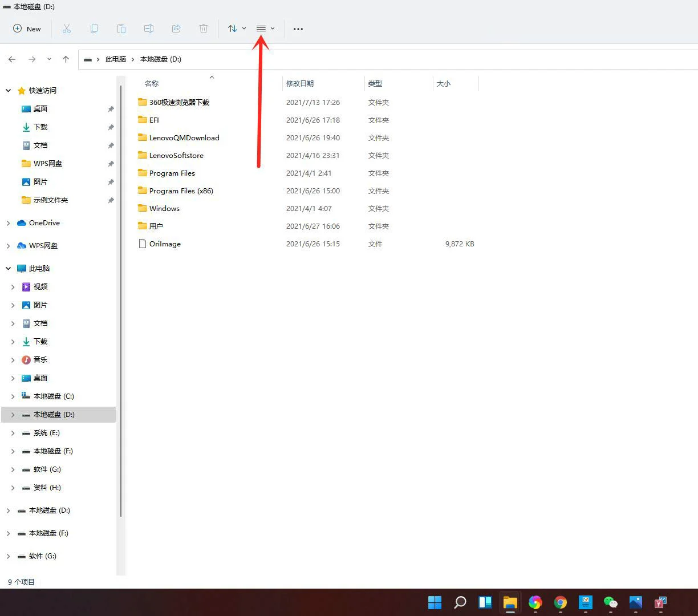Go back with the left arrow
698x616 pixels.
(x=12, y=59)
